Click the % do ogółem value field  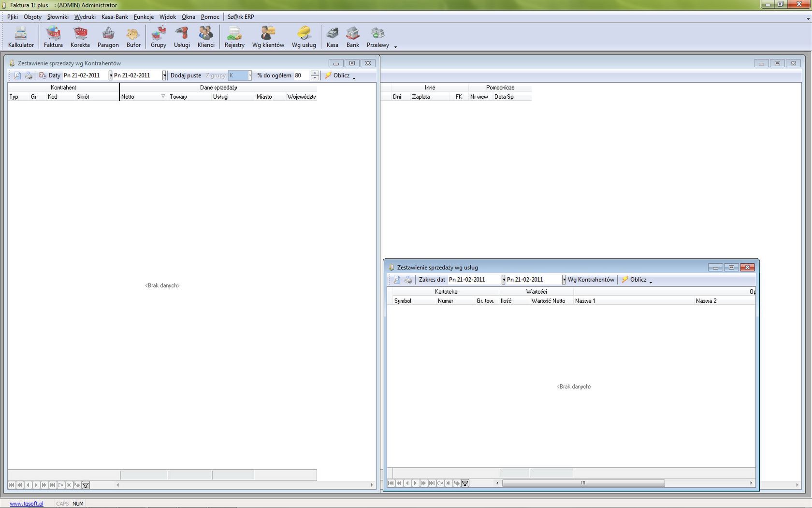302,75
